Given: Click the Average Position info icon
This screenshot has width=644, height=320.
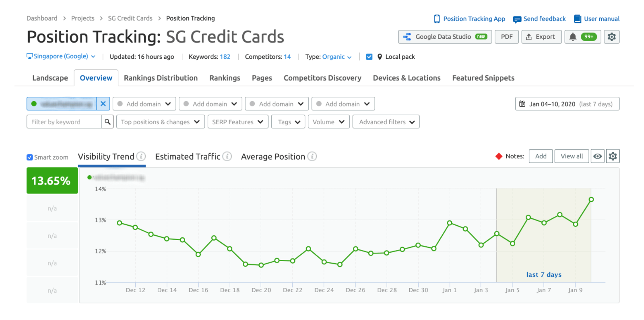Looking at the screenshot, I should 312,156.
